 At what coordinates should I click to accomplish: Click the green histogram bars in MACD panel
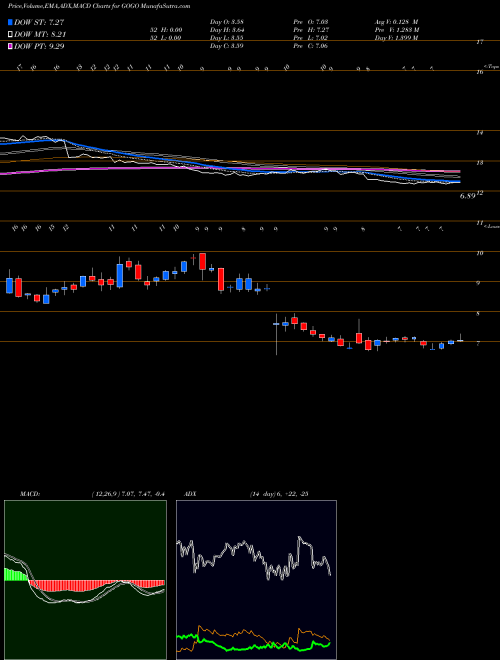(16, 575)
